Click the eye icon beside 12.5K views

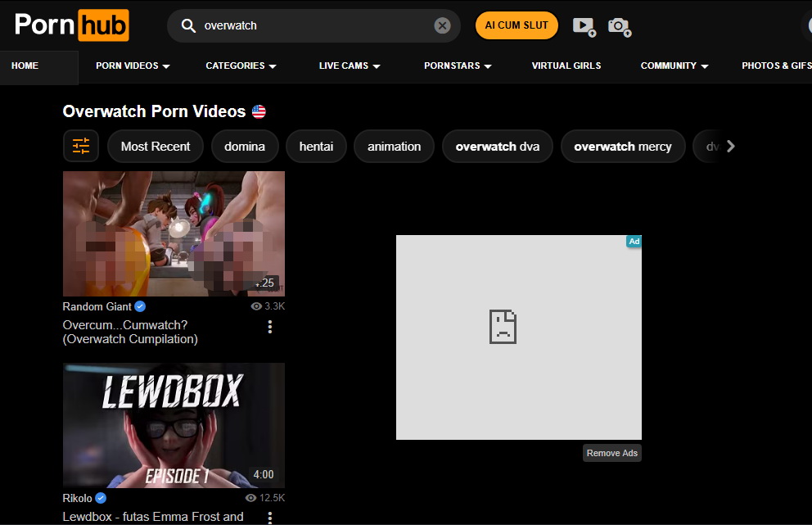(x=250, y=498)
